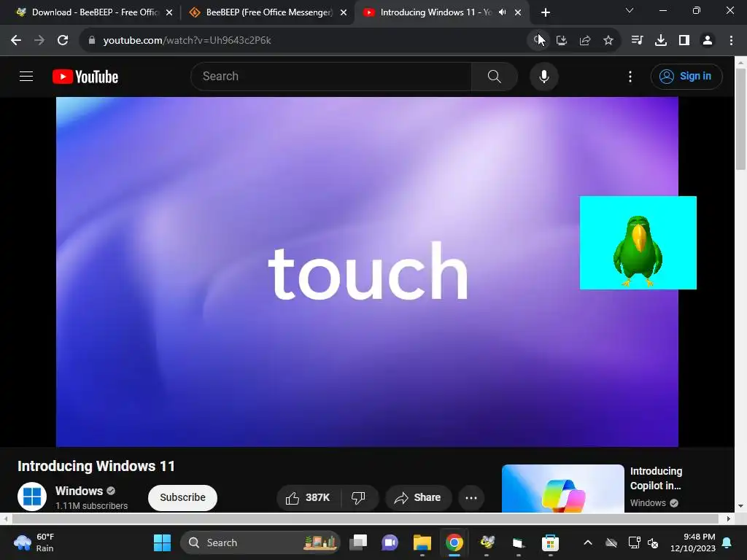Open BeeBEEP app in taskbar

[487, 542]
